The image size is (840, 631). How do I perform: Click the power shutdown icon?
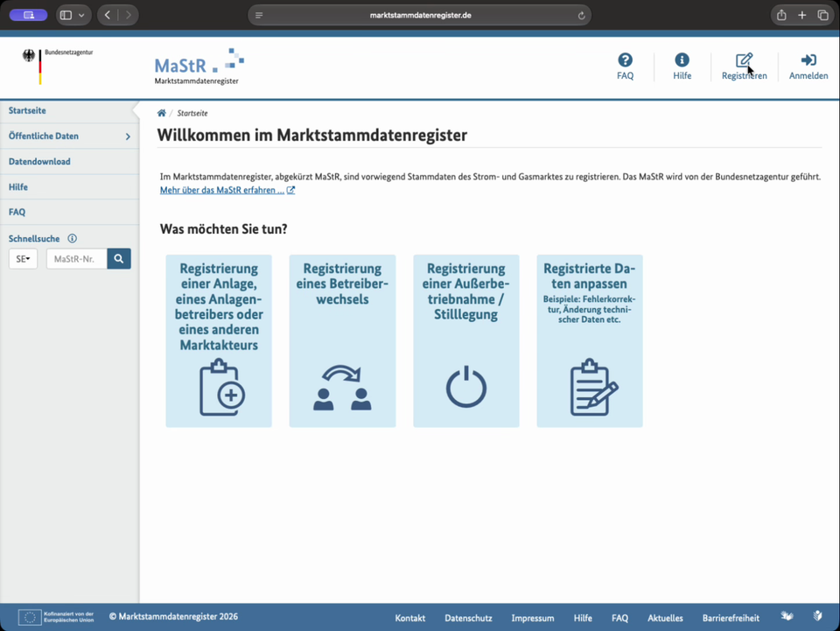(x=466, y=387)
